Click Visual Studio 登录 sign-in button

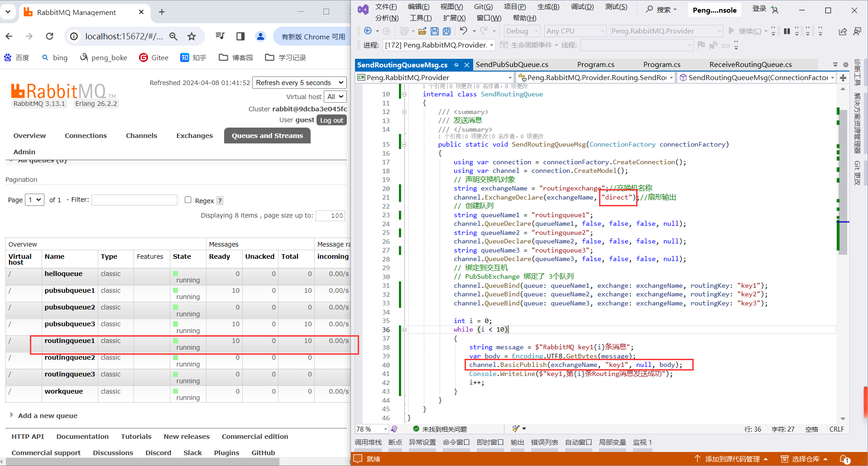pyautogui.click(x=765, y=9)
